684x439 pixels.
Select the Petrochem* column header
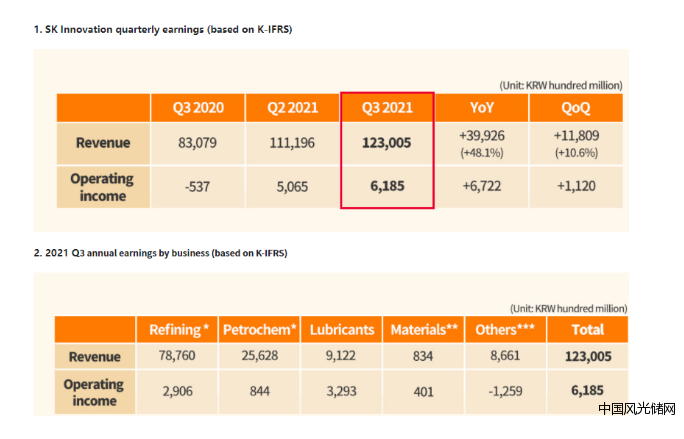coord(259,329)
